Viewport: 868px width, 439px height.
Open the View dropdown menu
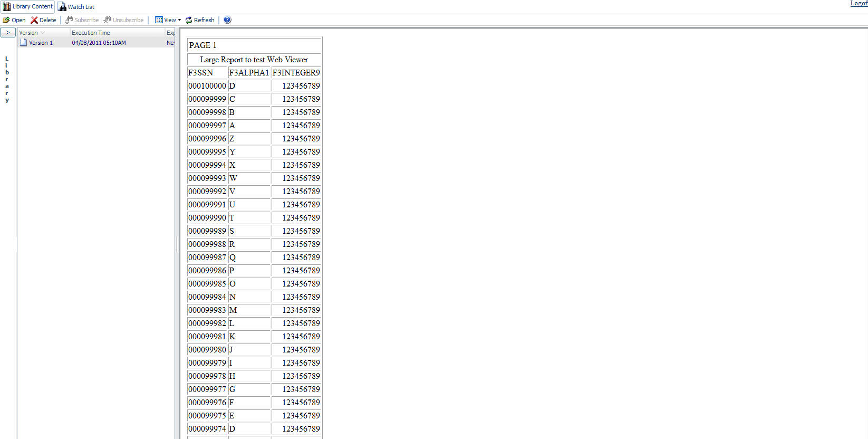point(168,20)
